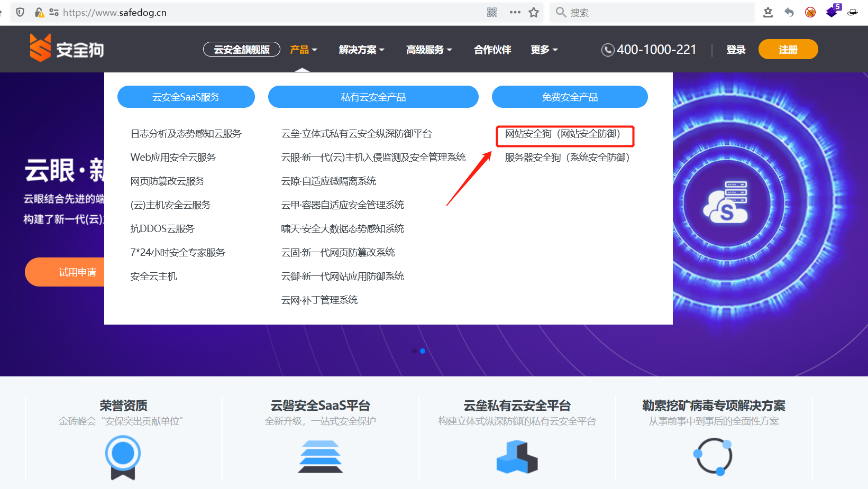This screenshot has height=489, width=868.
Task: Click the ad-blocker icon in the browser toolbar
Action: [x=810, y=12]
